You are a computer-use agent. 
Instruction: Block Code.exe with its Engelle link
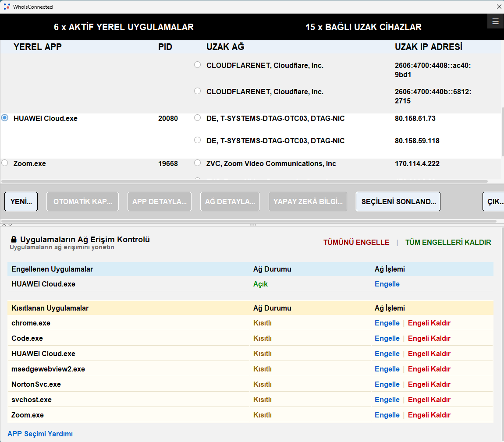pos(387,338)
